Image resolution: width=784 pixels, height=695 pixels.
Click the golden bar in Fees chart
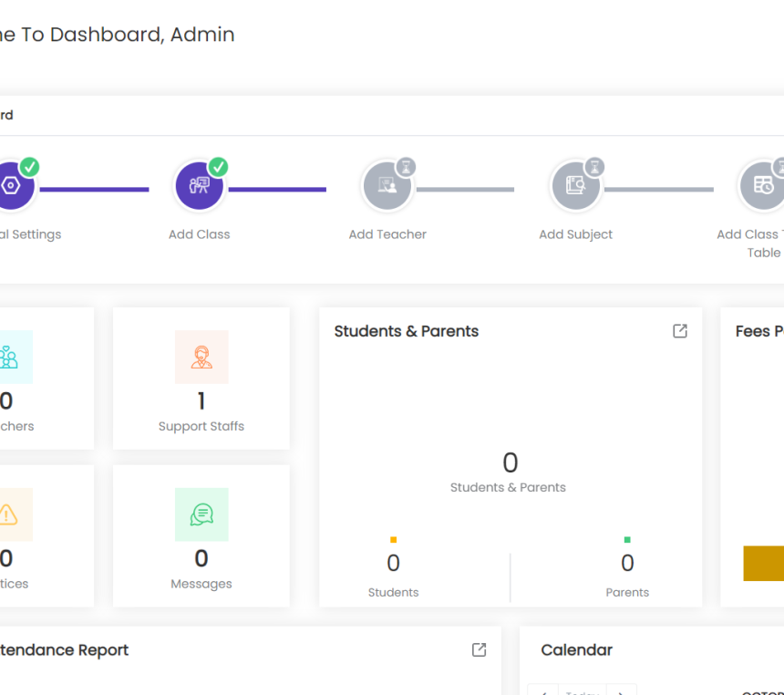click(764, 563)
